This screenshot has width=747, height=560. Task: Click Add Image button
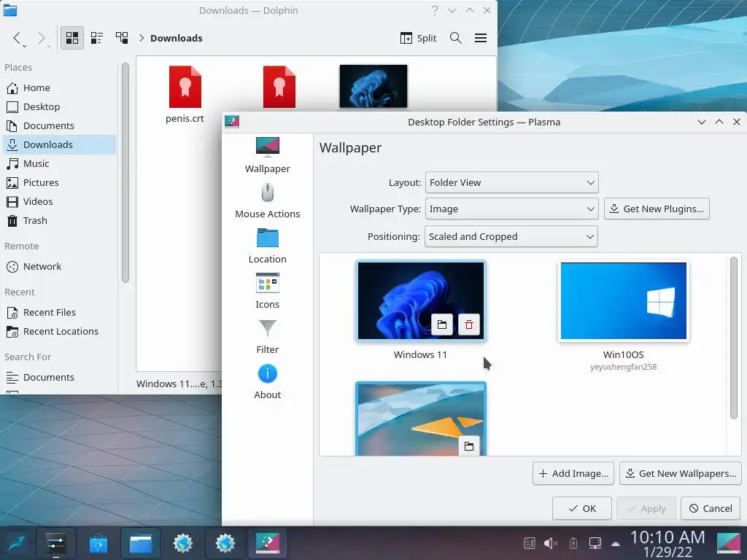point(573,473)
